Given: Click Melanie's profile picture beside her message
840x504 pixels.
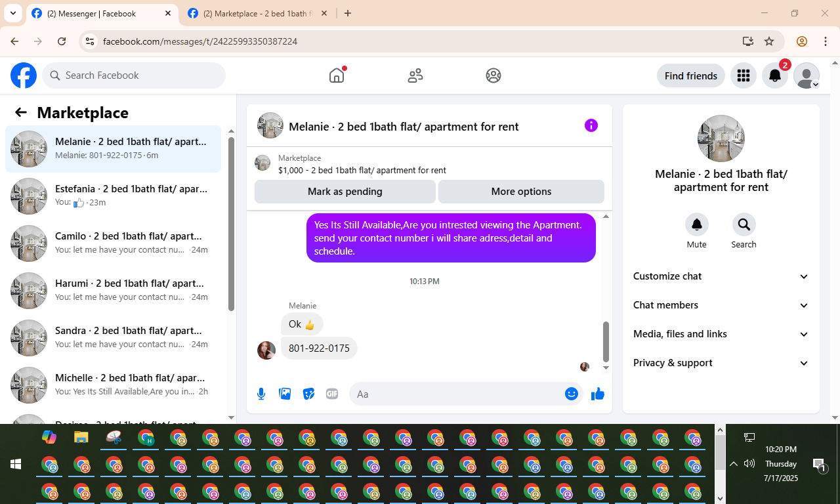Looking at the screenshot, I should [266, 350].
